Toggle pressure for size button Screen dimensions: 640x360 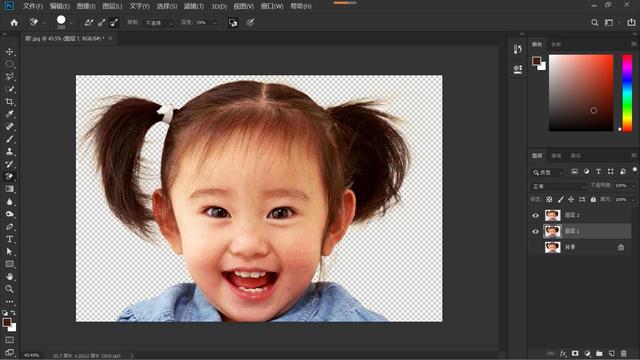coord(251,23)
